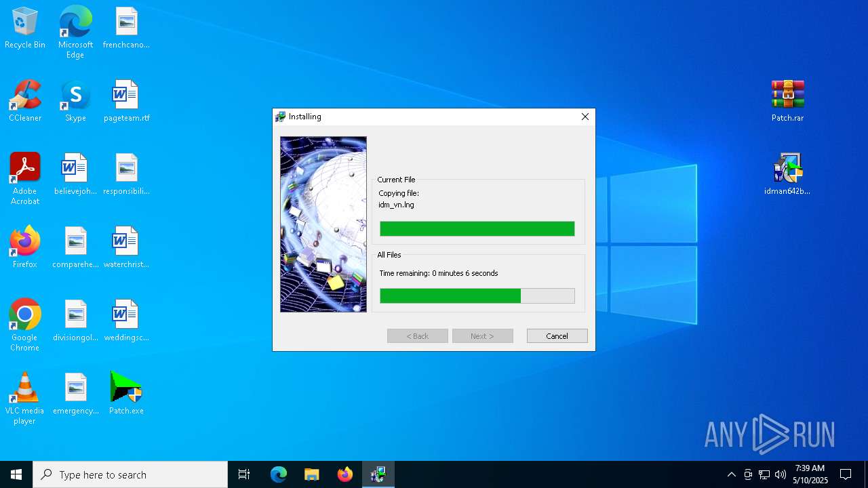Select responsibili... file icon
Viewport: 868px width, 488px height.
[126, 175]
